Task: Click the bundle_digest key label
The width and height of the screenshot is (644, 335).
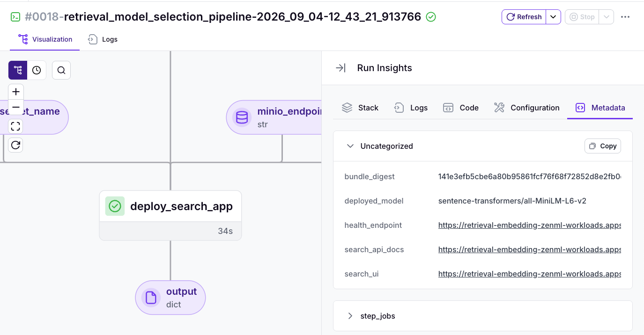Action: click(x=370, y=176)
